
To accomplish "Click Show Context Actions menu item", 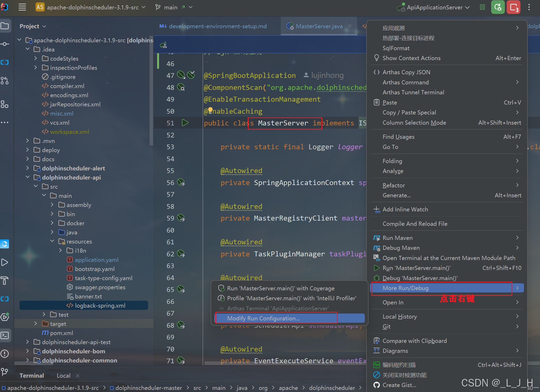I will click(x=411, y=58).
